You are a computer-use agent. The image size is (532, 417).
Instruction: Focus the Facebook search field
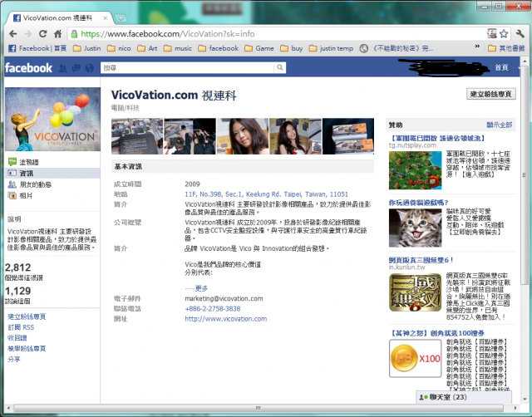tap(187, 67)
